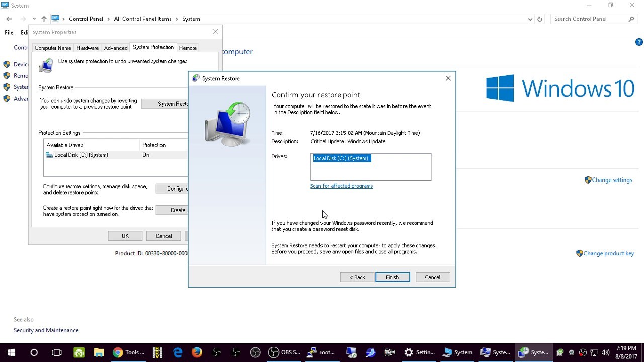Click the network tray icon
Image resolution: width=644 pixels, height=362 pixels.
pos(594,352)
